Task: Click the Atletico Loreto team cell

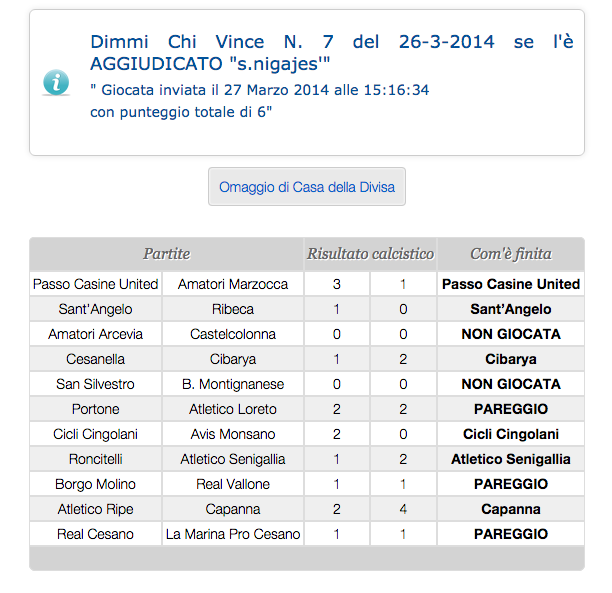Action: coord(233,409)
